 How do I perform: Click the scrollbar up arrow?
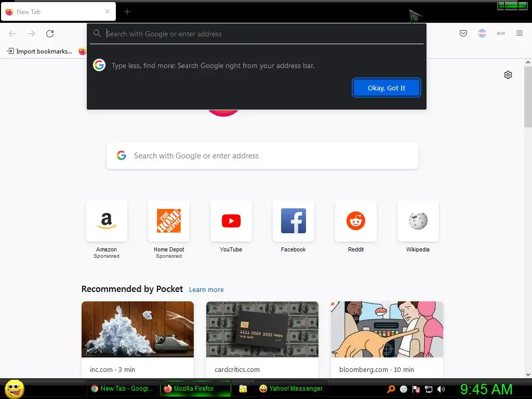(528, 62)
